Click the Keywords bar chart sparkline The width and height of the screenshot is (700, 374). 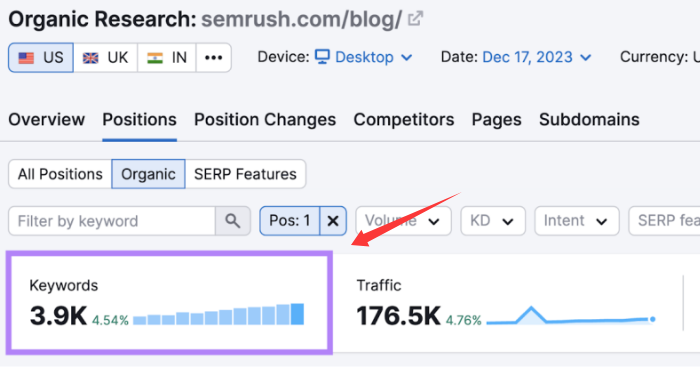pos(218,314)
